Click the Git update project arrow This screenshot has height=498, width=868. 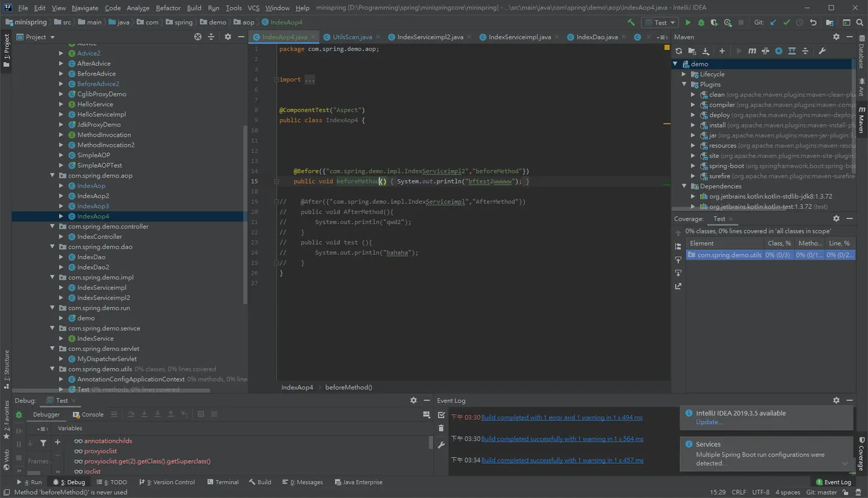(773, 22)
